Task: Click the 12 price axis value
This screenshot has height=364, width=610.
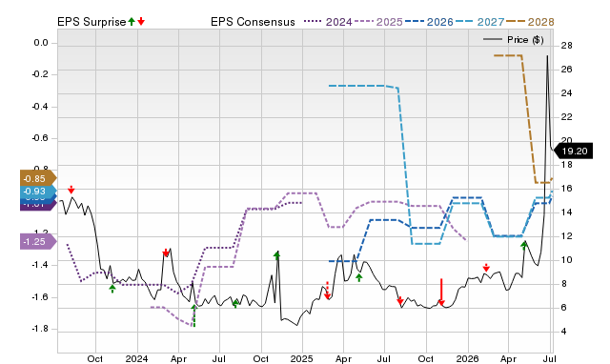Action: [x=566, y=236]
